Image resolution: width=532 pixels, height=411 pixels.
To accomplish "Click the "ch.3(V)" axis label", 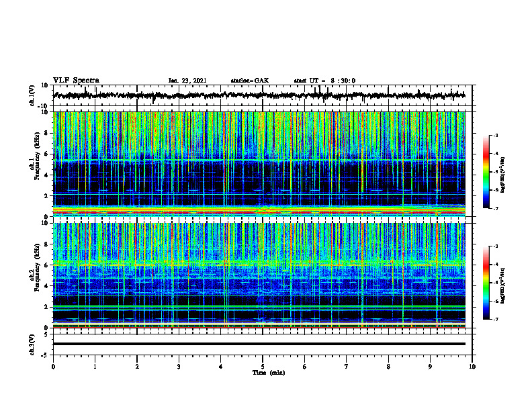I will [x=32, y=345].
